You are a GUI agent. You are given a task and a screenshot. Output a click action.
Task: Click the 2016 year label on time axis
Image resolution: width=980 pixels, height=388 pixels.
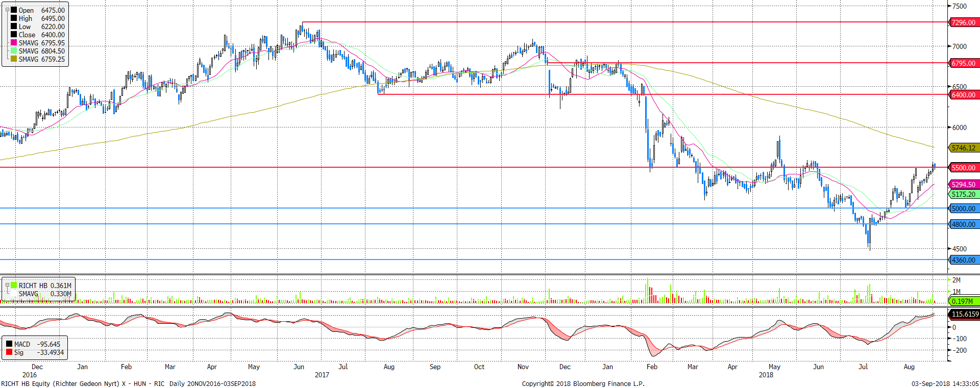click(x=30, y=375)
